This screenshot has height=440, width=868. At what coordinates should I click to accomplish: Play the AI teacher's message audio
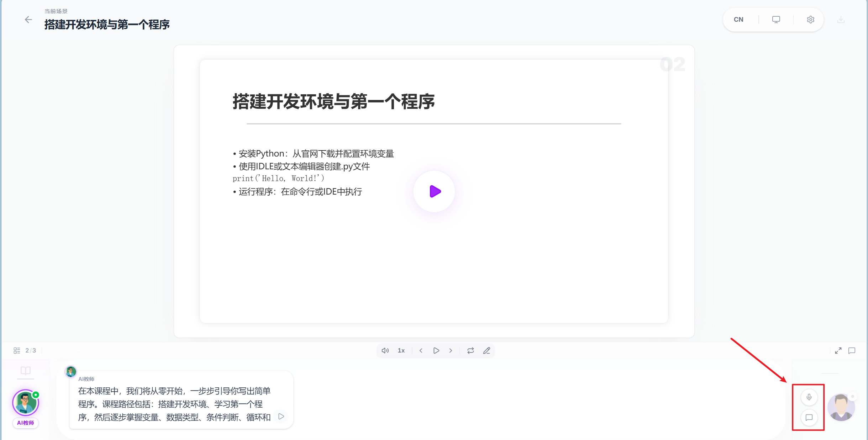pyautogui.click(x=281, y=416)
